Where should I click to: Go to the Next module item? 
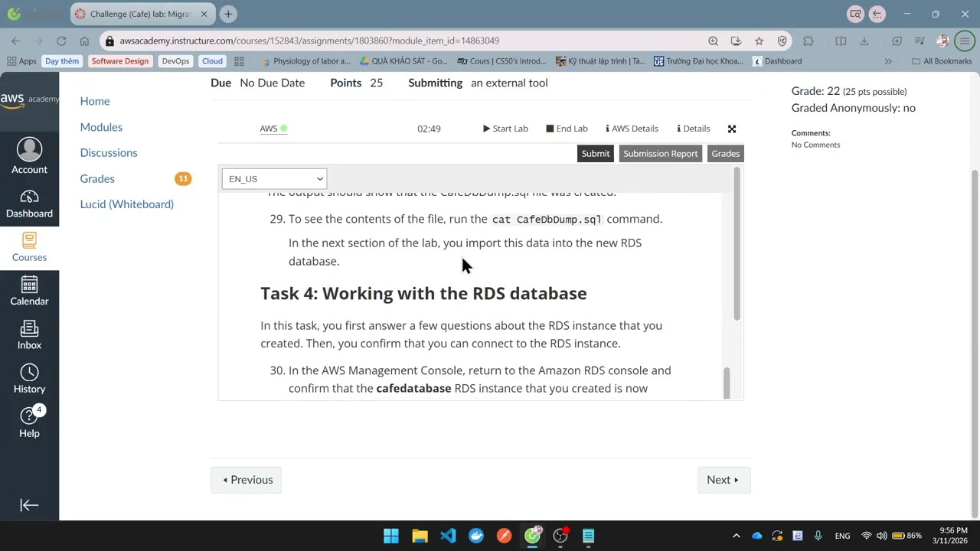click(x=724, y=480)
